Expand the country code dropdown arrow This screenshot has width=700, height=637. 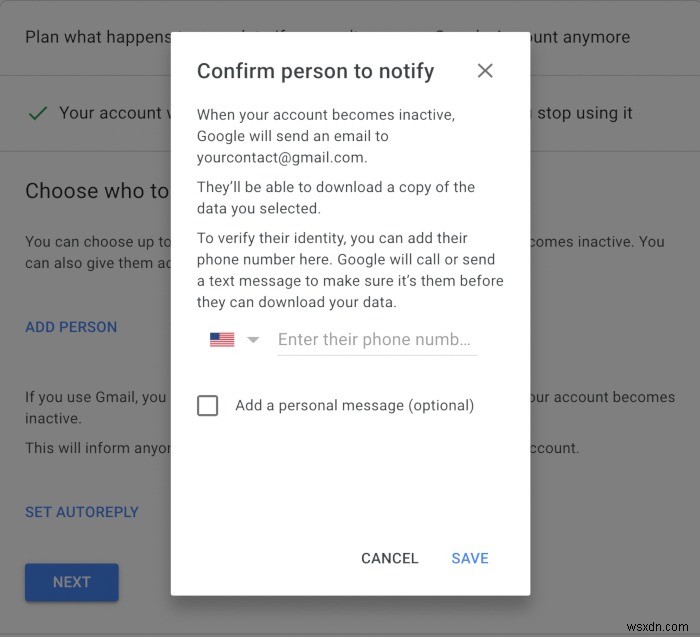pos(253,340)
